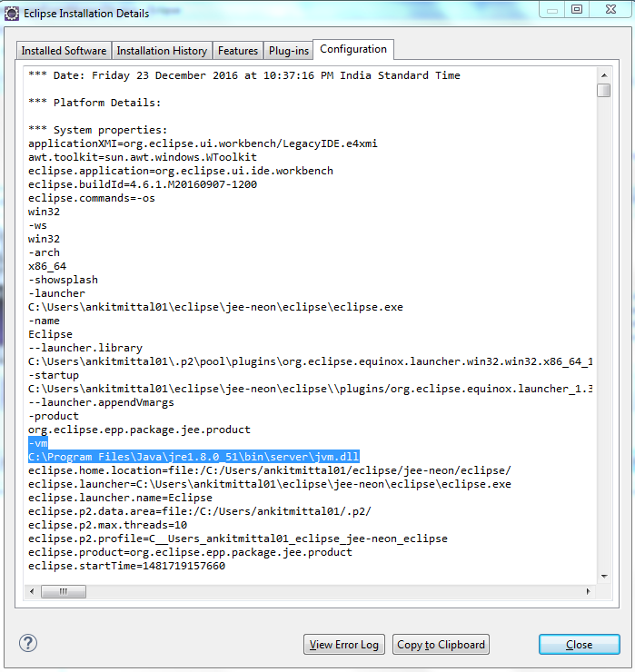635x672 pixels.
Task: Click horizontal scrollbar left arrow
Action: coord(32,591)
